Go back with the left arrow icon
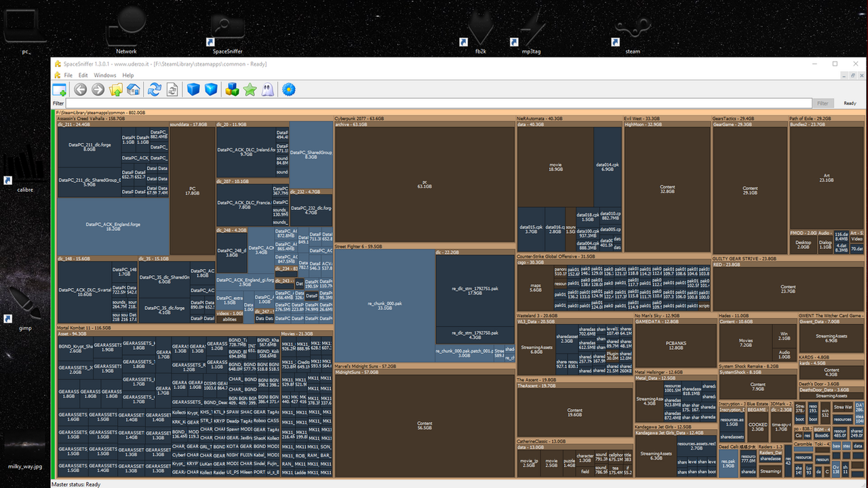Viewport: 868px width, 488px height. pyautogui.click(x=81, y=89)
